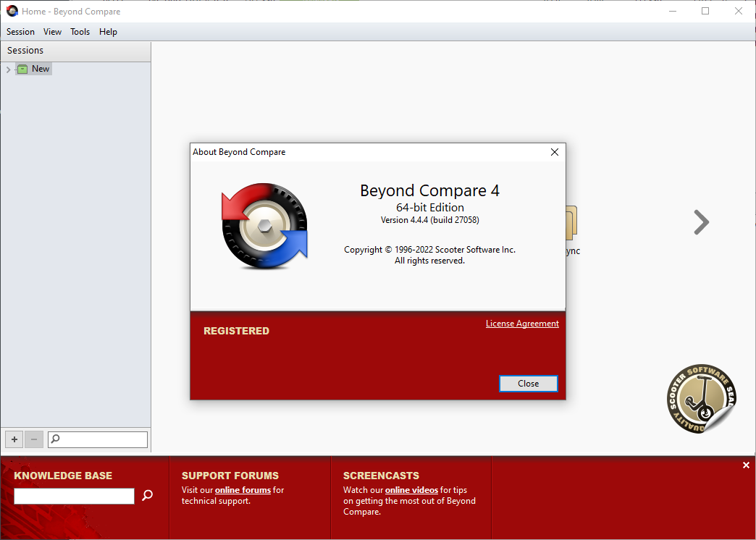Click the Version 4.4.4 build text

click(429, 220)
